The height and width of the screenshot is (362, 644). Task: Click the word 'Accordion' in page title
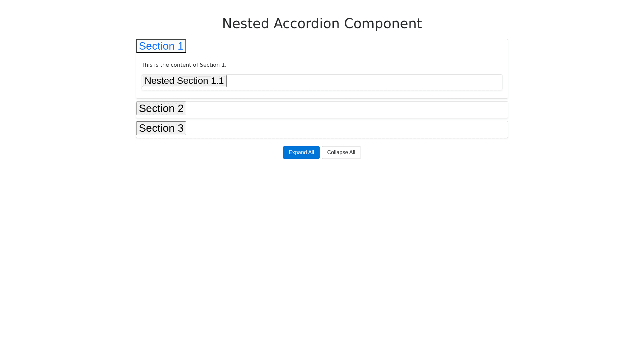pos(307,23)
